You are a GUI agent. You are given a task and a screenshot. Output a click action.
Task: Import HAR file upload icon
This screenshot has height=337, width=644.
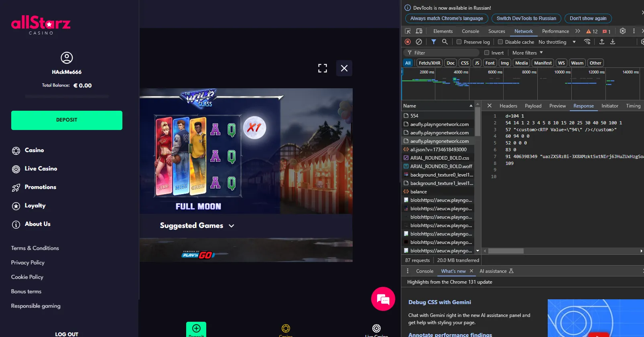point(602,42)
